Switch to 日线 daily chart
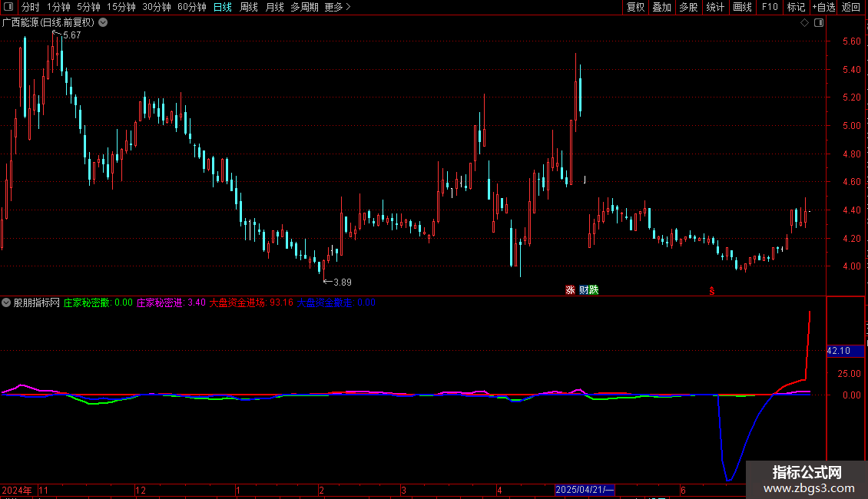Image resolution: width=868 pixels, height=499 pixels. [x=223, y=7]
